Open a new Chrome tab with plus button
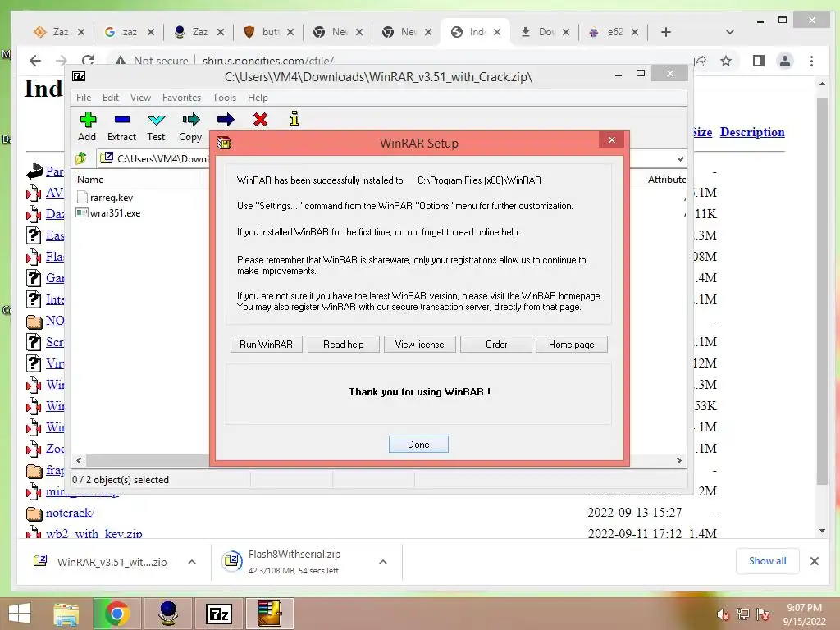Image resolution: width=840 pixels, height=630 pixels. click(x=666, y=32)
